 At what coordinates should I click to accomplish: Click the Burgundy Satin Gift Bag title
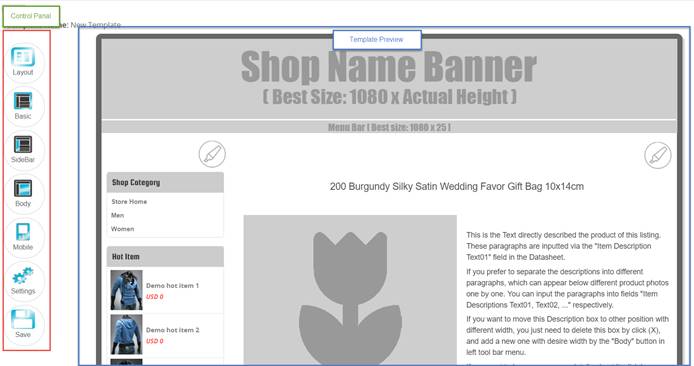(457, 186)
